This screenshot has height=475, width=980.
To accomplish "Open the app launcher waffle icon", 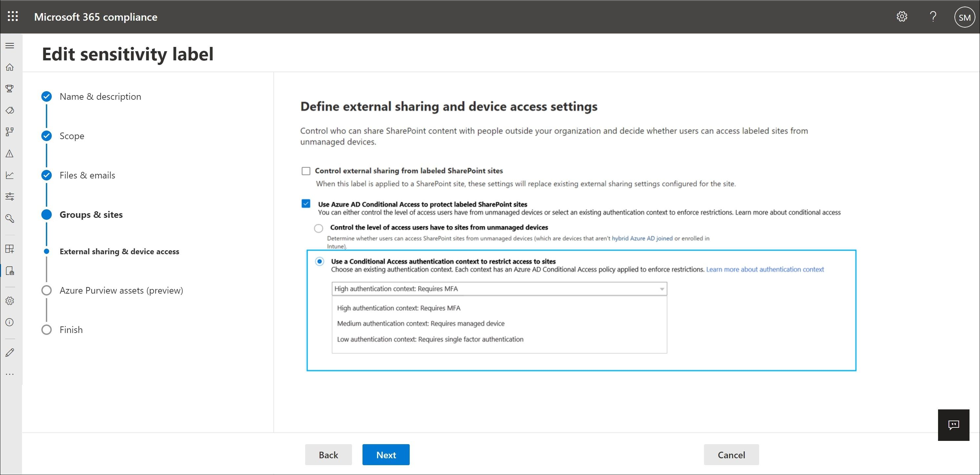I will point(12,16).
